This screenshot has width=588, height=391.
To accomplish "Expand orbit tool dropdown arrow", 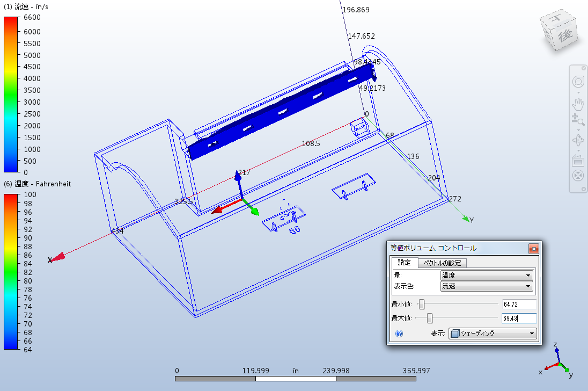I will pyautogui.click(x=578, y=150).
